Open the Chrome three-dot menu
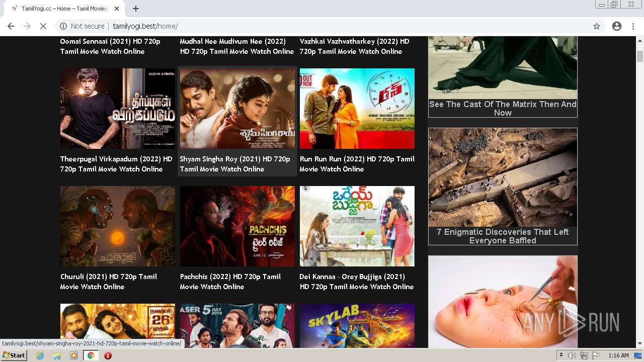The image size is (644, 362). (x=633, y=26)
